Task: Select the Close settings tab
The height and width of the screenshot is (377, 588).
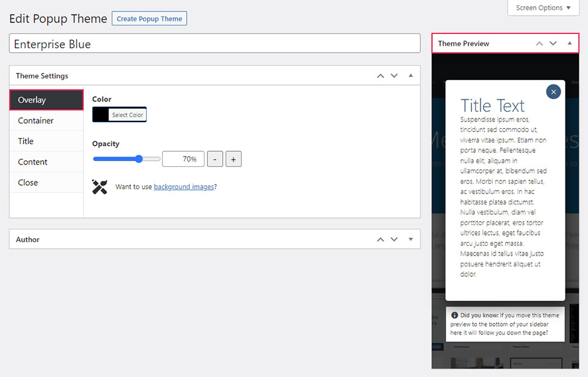Action: click(28, 183)
